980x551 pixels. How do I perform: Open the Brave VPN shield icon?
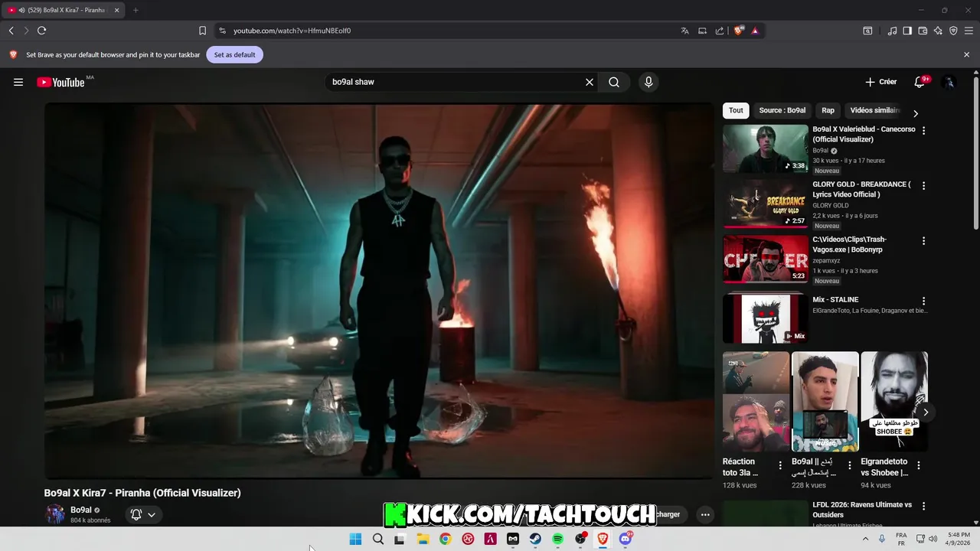pos(953,31)
